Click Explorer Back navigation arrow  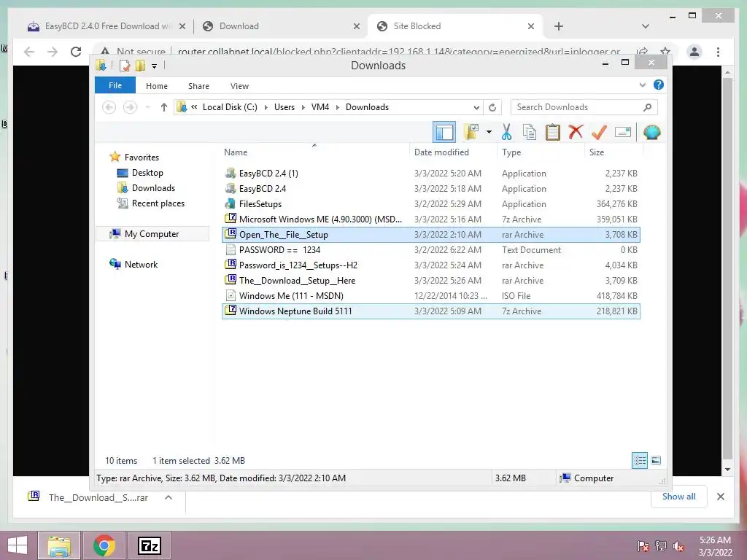109,107
